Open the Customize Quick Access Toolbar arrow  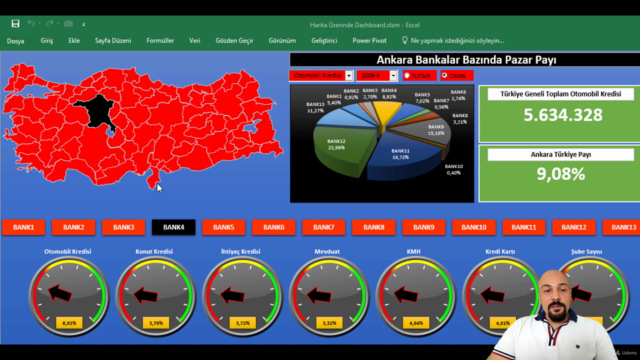(84, 24)
